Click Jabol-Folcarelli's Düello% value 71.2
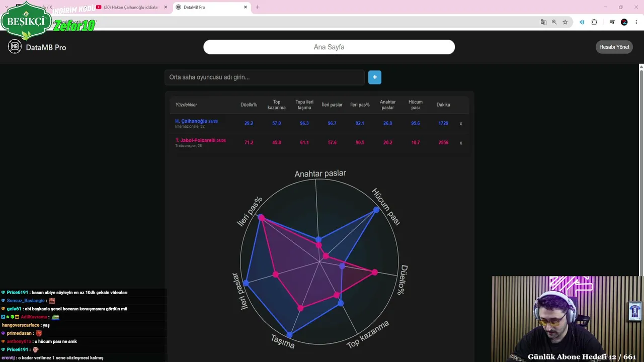The image size is (644, 362). tap(249, 142)
